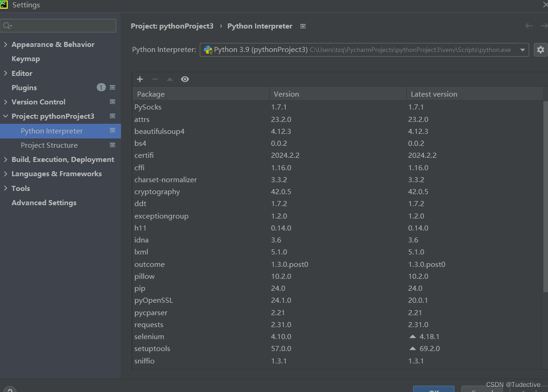548x392 pixels.
Task: Click the PyCharm logo in the title bar
Action: (x=4, y=5)
